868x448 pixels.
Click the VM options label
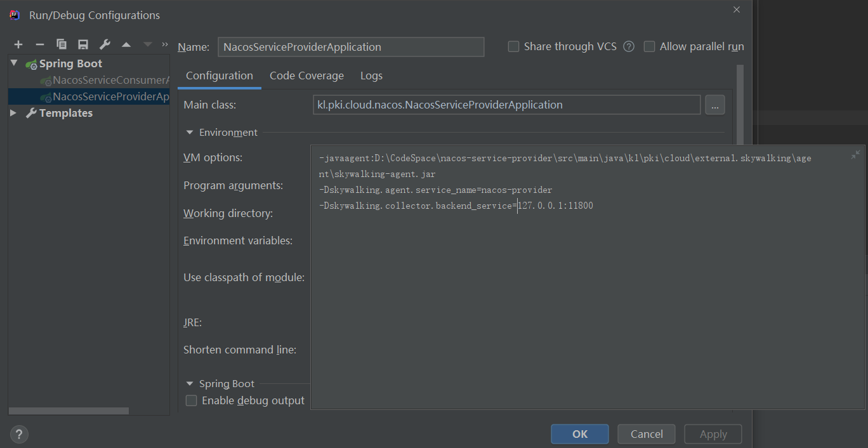tap(213, 157)
